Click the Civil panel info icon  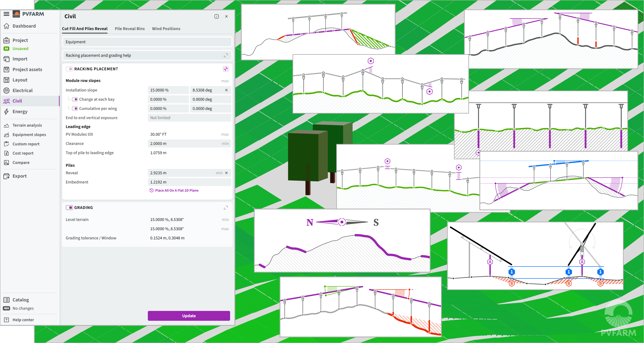tap(217, 17)
